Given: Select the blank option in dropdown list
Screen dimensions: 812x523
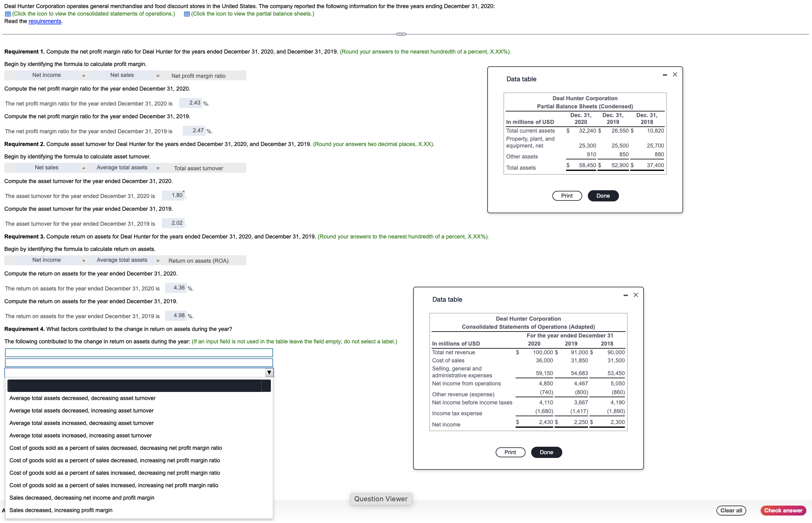Looking at the screenshot, I should click(x=139, y=385).
